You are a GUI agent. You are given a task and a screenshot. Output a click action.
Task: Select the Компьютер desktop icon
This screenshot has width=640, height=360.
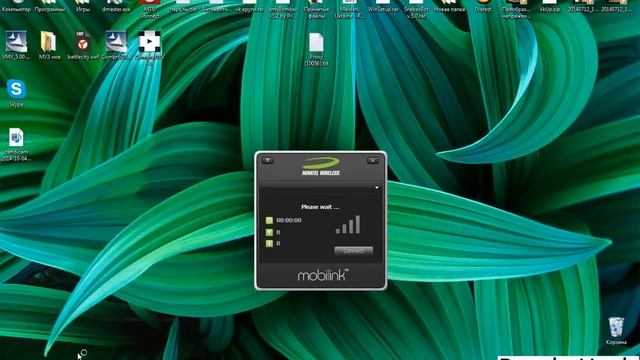point(16,6)
